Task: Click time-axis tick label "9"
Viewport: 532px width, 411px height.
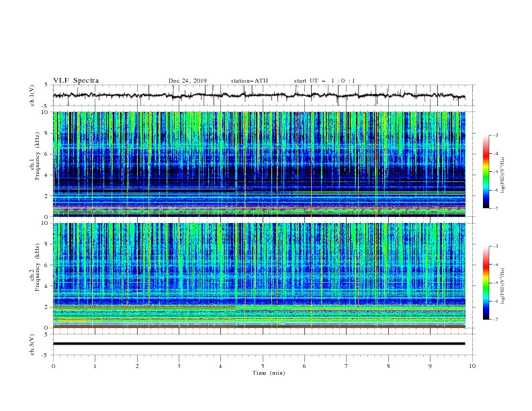Action: point(430,366)
